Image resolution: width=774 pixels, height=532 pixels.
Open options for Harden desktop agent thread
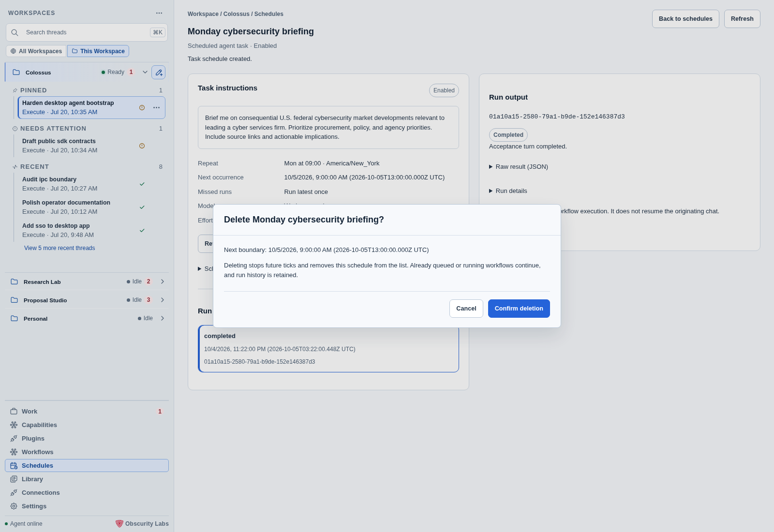click(x=156, y=107)
